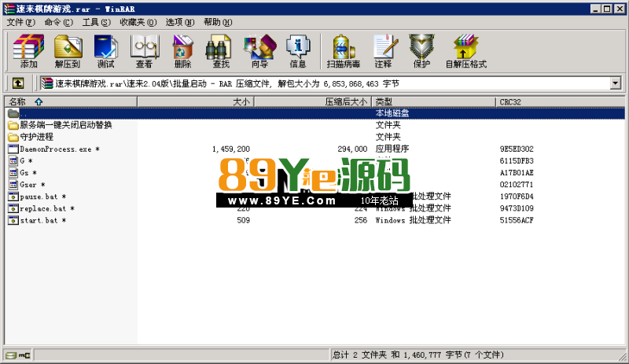The image size is (629, 364).
Task: Open the File (文件) menu
Action: tap(21, 22)
